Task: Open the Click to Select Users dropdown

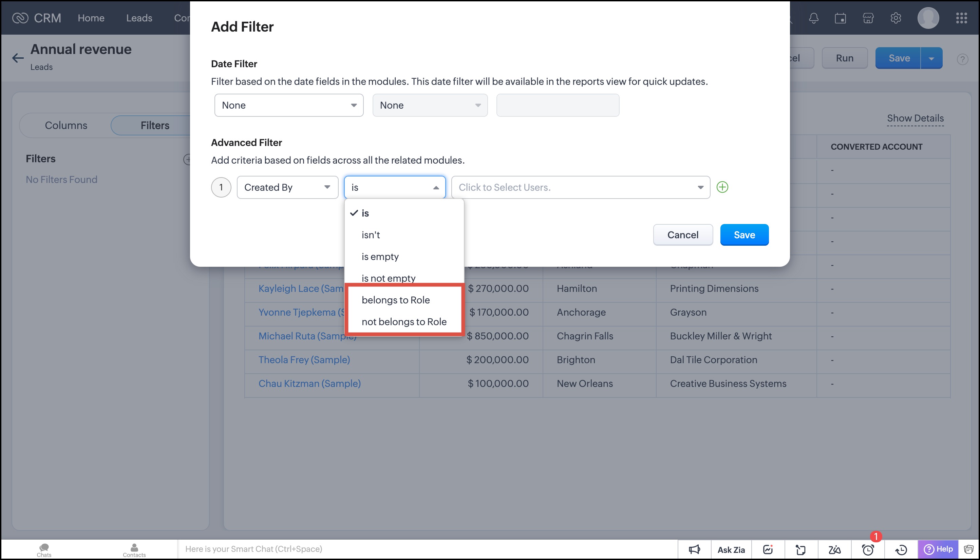Action: (580, 187)
